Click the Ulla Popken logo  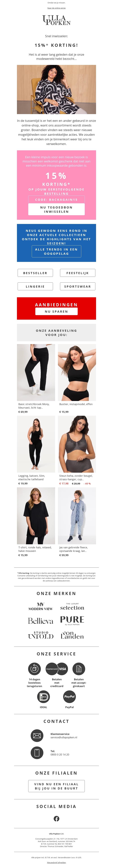pos(56,20)
